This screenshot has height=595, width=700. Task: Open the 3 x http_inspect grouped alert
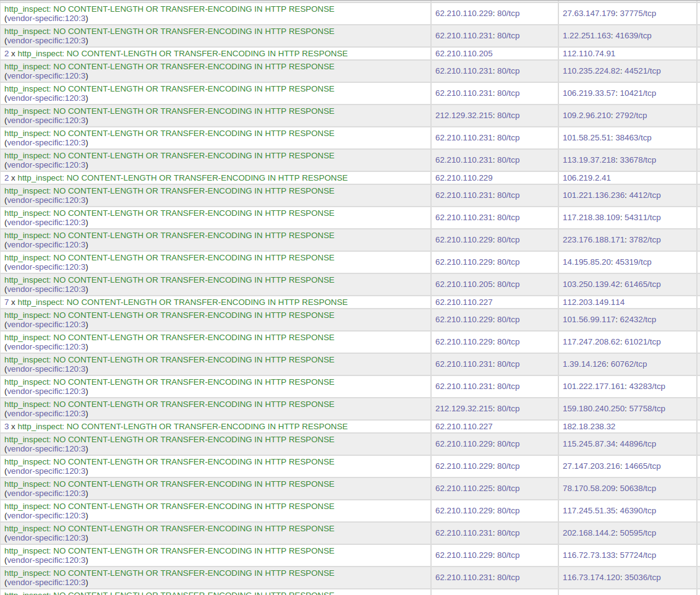tap(176, 427)
